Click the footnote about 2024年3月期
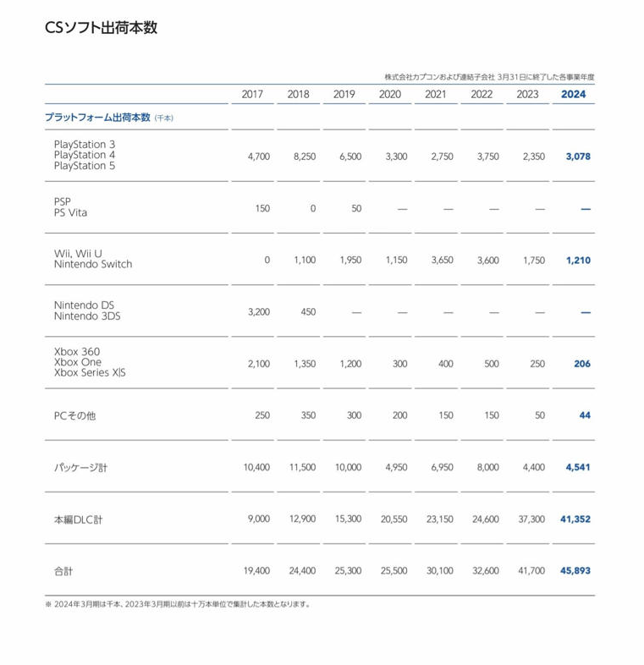The width and height of the screenshot is (644, 665). click(x=178, y=604)
